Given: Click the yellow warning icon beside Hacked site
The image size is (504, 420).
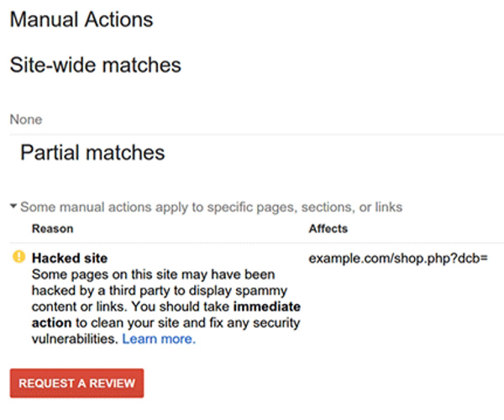Looking at the screenshot, I should (19, 257).
